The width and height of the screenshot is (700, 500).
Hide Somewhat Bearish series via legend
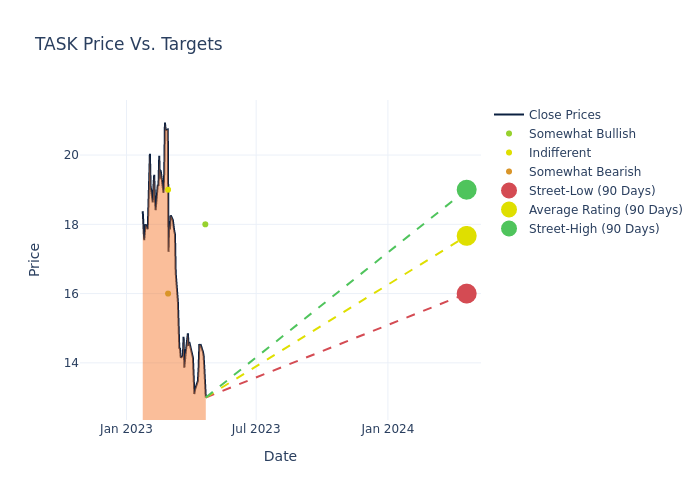coord(584,172)
